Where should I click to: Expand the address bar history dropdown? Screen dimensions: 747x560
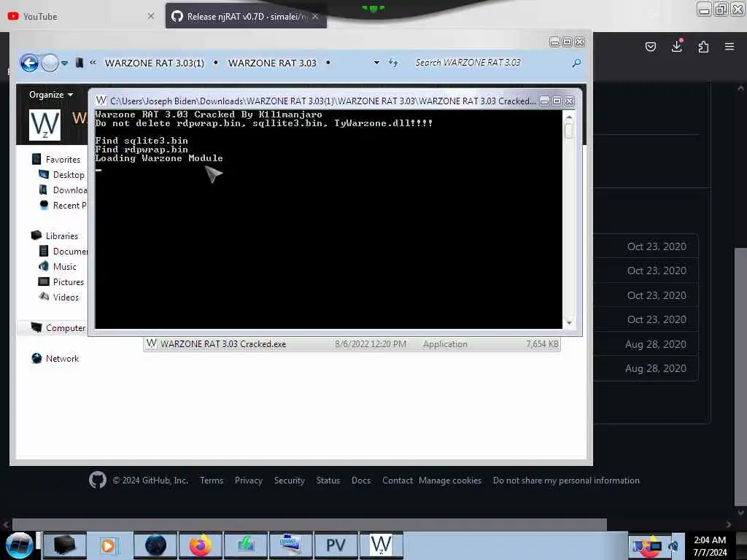click(376, 63)
